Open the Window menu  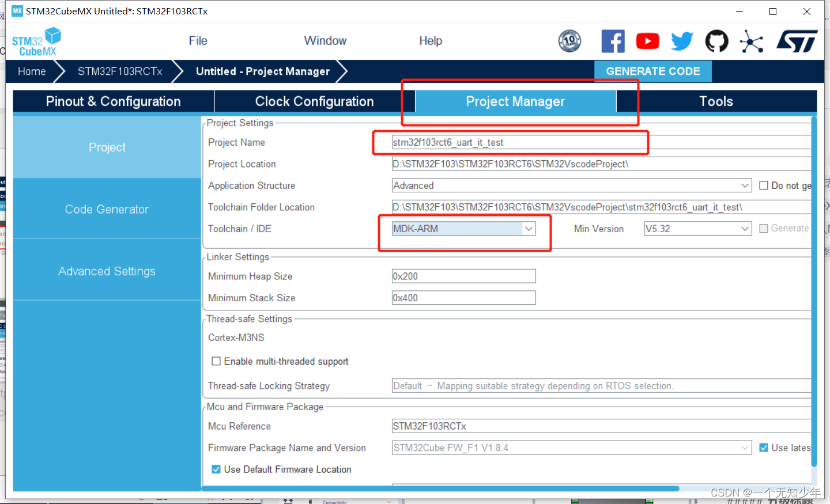tap(325, 41)
